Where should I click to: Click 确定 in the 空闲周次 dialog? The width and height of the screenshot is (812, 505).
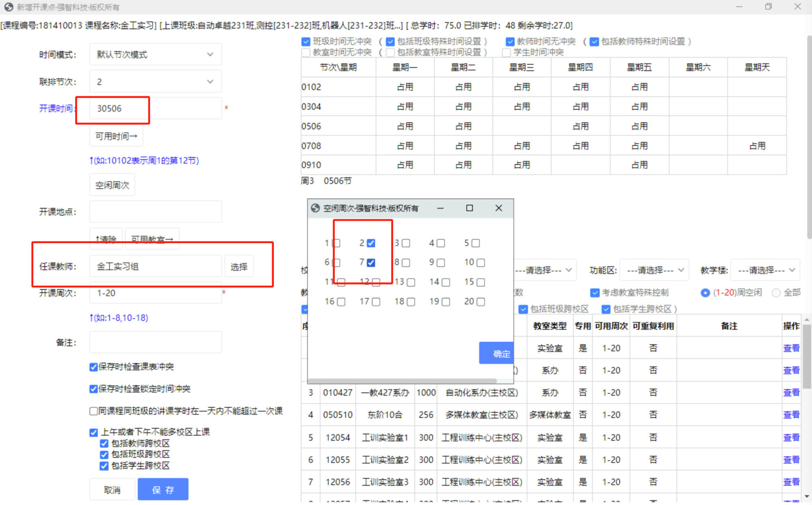pos(497,354)
